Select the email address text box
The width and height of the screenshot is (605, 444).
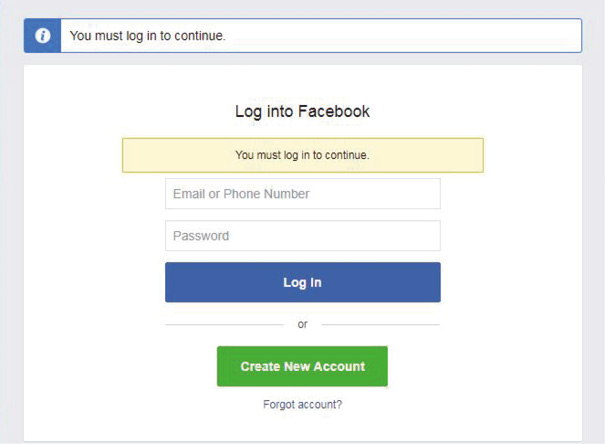(x=303, y=194)
